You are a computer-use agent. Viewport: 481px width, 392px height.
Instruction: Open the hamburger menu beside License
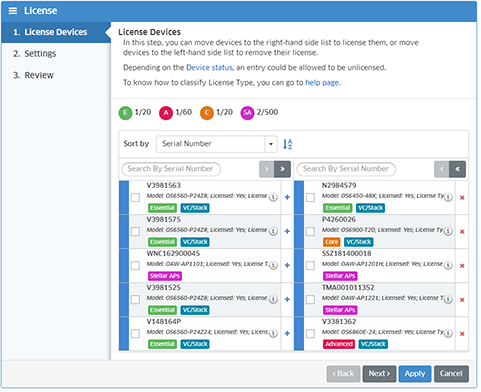click(x=13, y=11)
